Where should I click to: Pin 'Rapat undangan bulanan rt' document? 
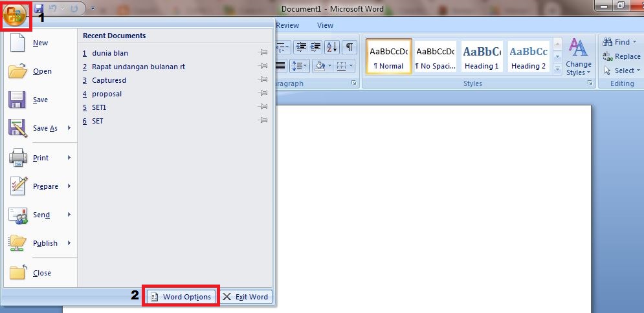(x=263, y=66)
